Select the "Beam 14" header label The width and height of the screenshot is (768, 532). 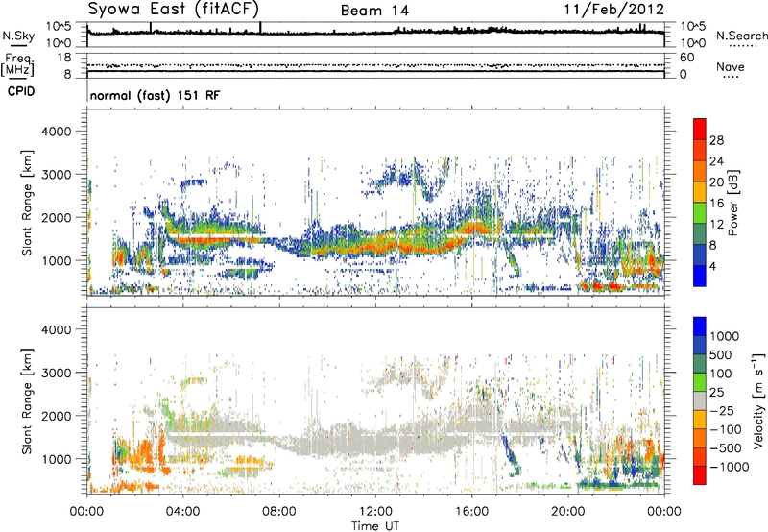coord(374,11)
